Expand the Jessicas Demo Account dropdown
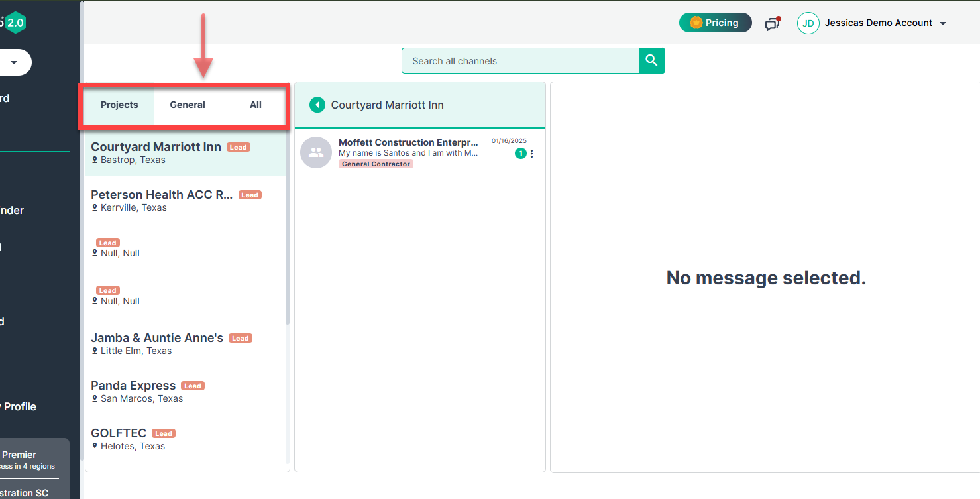 [x=943, y=23]
